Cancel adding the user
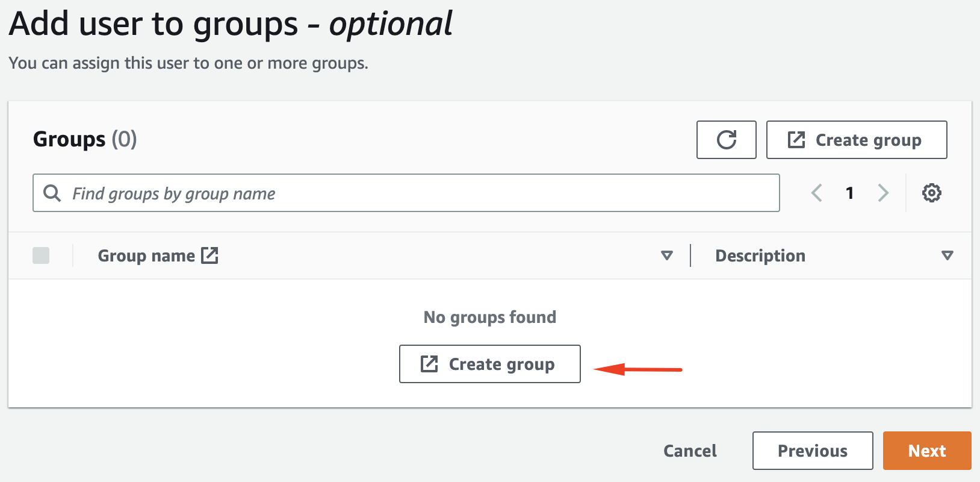Screen dimensions: 980x482 [x=690, y=451]
